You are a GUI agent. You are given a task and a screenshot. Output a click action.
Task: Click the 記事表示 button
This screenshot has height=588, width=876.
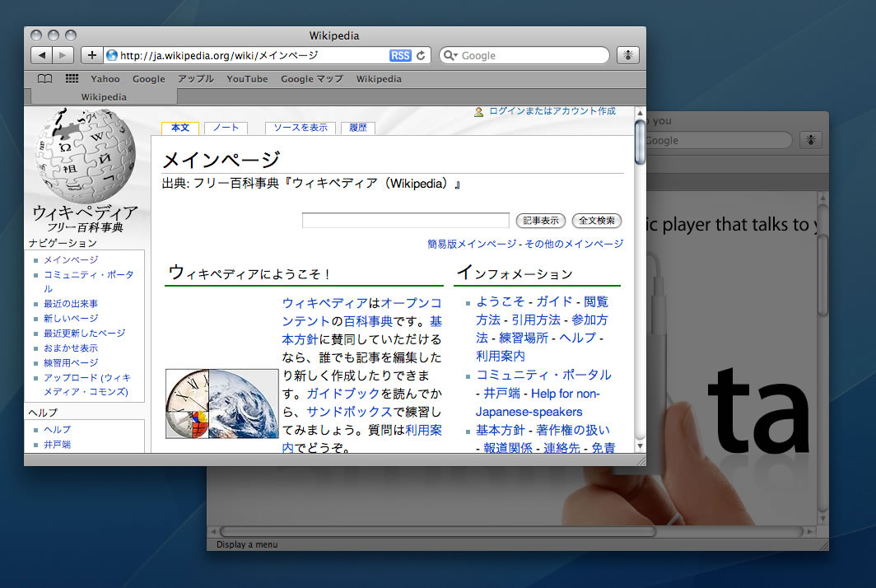pos(541,221)
